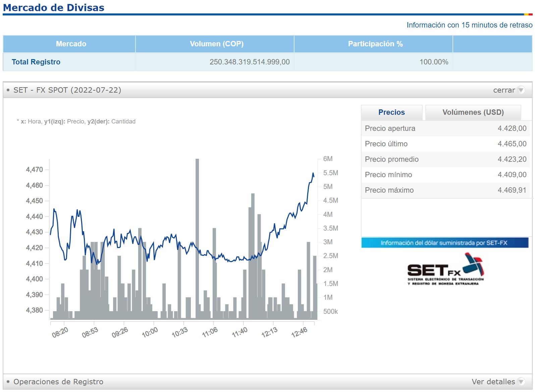Image resolution: width=535 pixels, height=392 pixels.
Task: Click the SET - FX SPOT panel header
Action: tap(67, 90)
